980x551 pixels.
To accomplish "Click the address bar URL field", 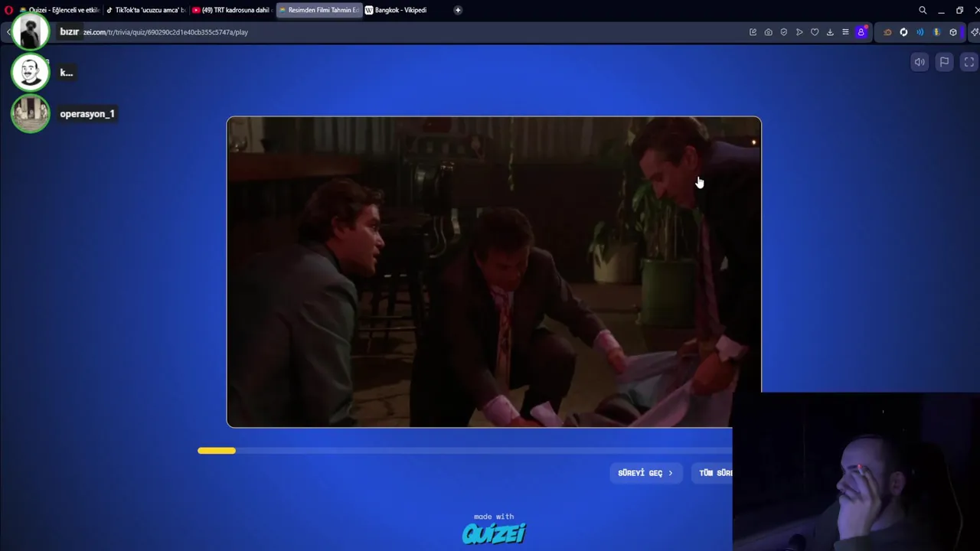I will click(413, 32).
